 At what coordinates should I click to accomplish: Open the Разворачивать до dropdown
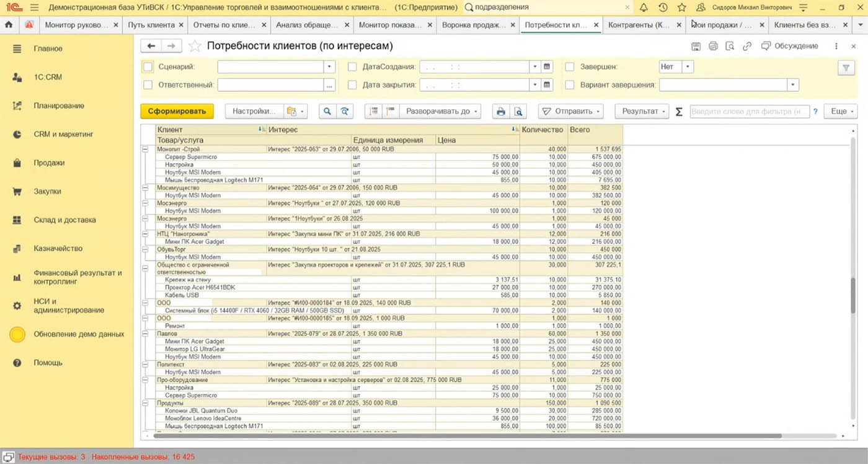pyautogui.click(x=440, y=112)
